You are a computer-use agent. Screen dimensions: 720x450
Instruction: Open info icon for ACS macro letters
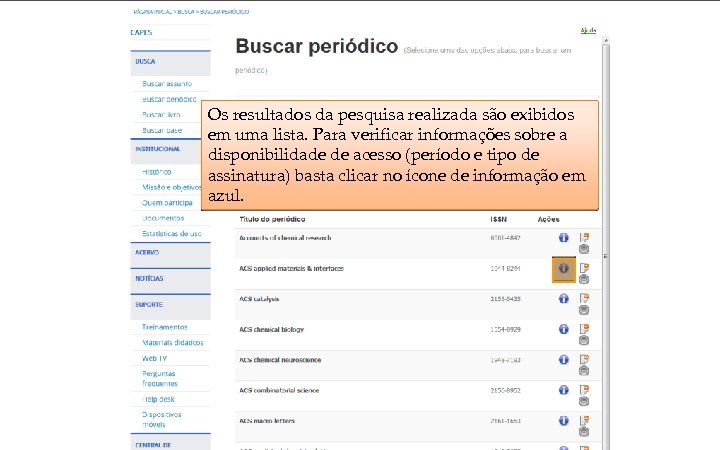563,421
